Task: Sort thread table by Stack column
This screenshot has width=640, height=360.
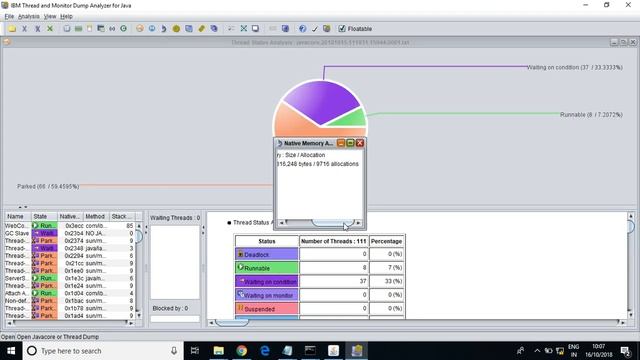Action: [x=121, y=216]
